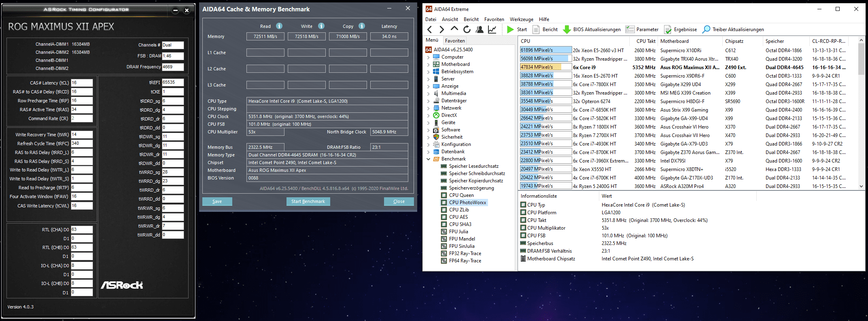
Task: Click BIOS Aktualisierungen in toolbar
Action: (592, 30)
